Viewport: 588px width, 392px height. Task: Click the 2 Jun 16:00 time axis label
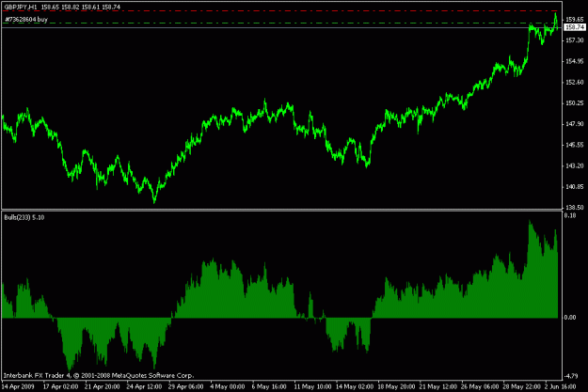pos(561,386)
